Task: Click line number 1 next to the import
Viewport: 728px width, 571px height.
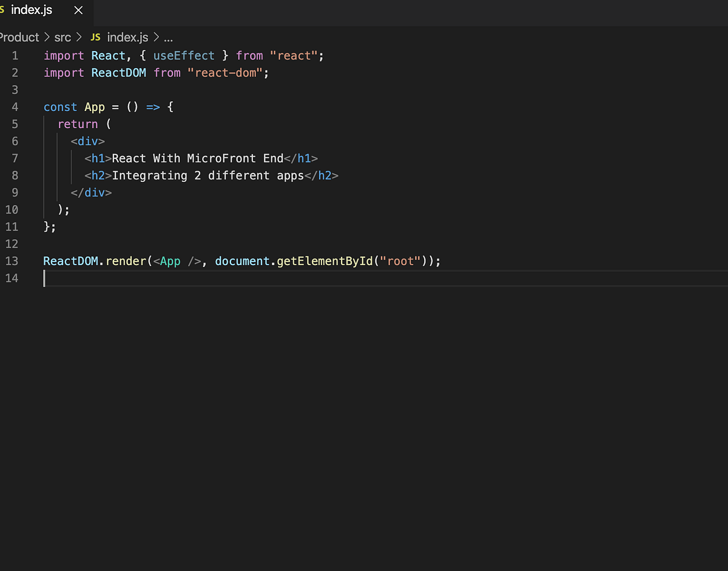Action: click(15, 55)
